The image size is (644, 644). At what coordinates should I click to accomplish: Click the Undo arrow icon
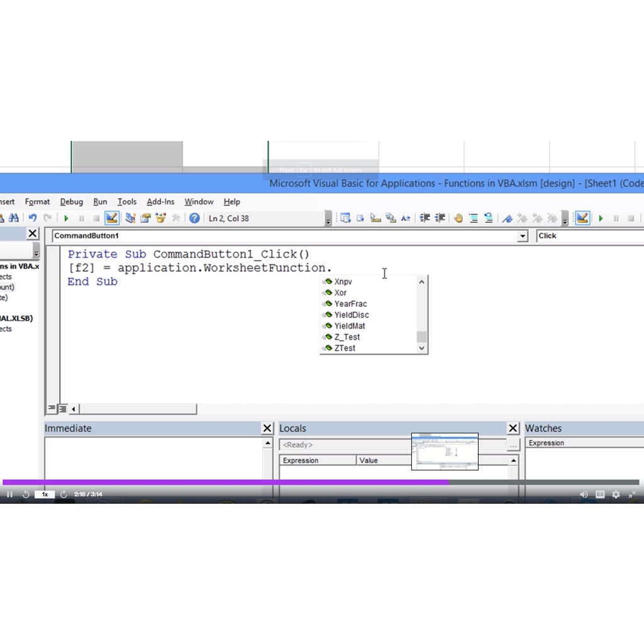pos(32,218)
